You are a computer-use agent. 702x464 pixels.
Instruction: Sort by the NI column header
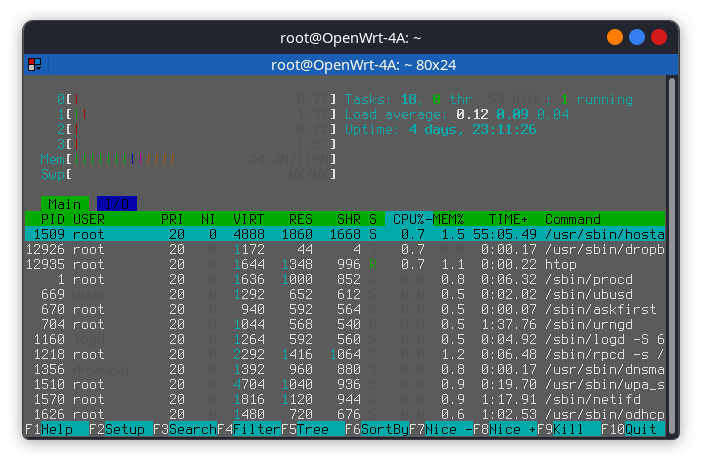(208, 219)
